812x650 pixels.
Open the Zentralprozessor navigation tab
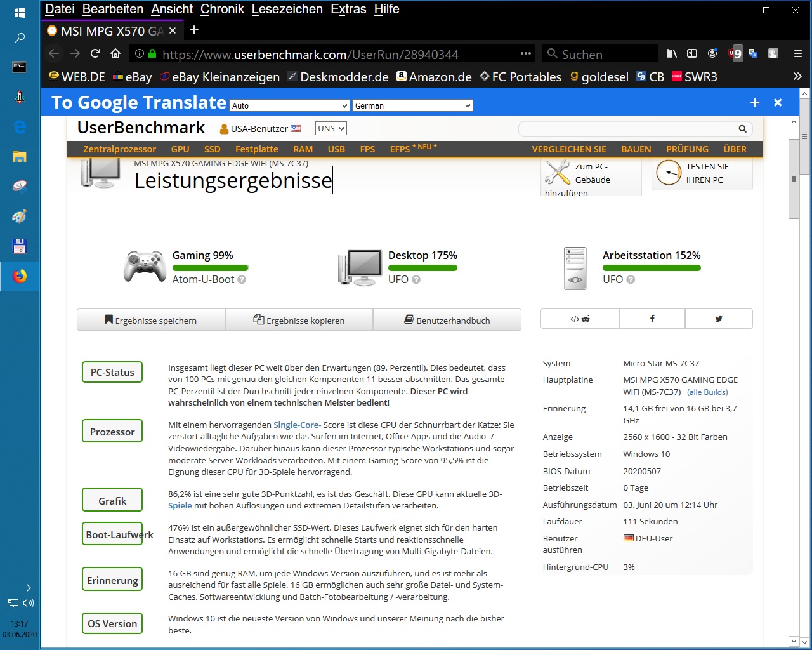pyautogui.click(x=119, y=149)
